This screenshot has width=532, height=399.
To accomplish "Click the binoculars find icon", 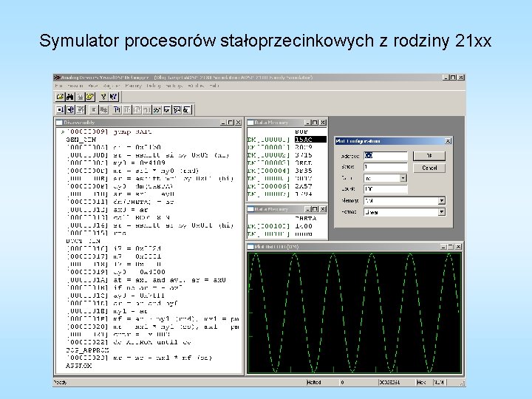I will pos(70,97).
